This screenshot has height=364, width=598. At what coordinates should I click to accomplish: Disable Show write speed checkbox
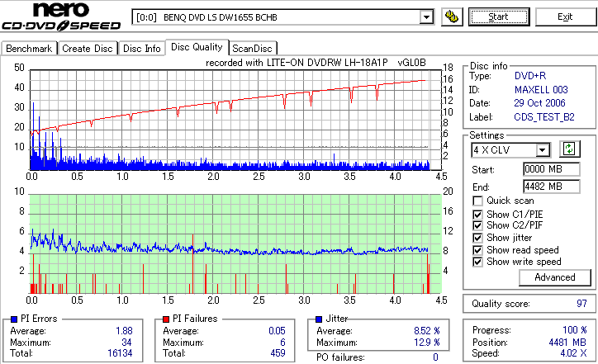(x=477, y=262)
